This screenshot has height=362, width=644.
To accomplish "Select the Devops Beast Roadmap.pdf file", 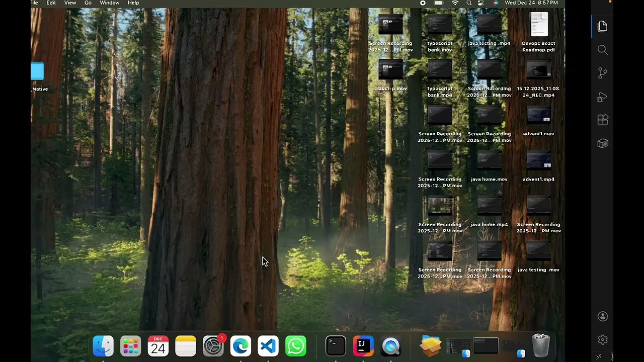I will (538, 25).
